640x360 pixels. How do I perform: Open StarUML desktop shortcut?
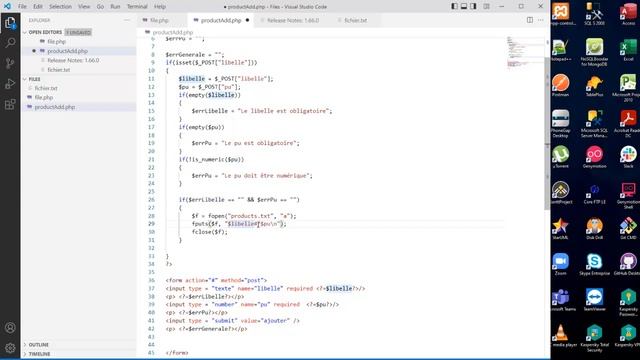click(561, 229)
